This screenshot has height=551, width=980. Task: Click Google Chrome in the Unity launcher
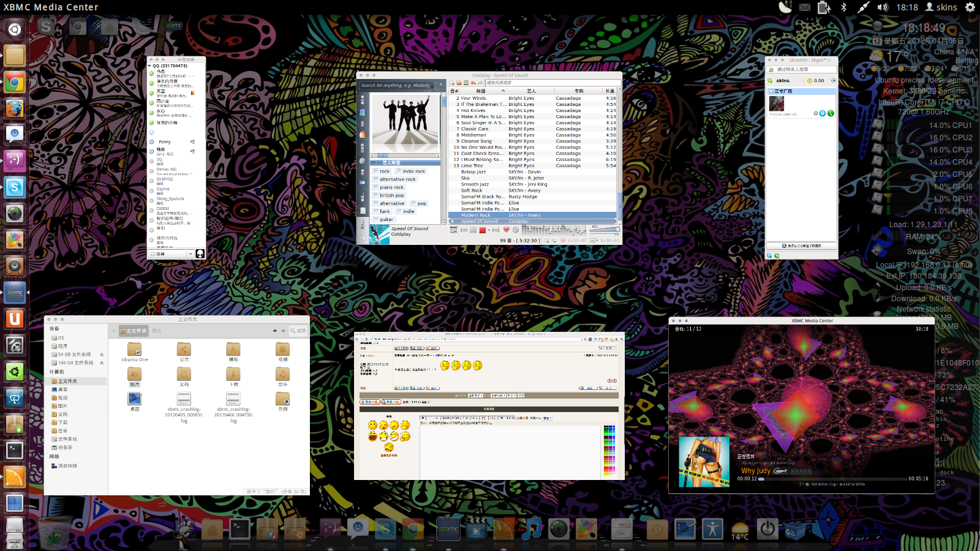(15, 82)
